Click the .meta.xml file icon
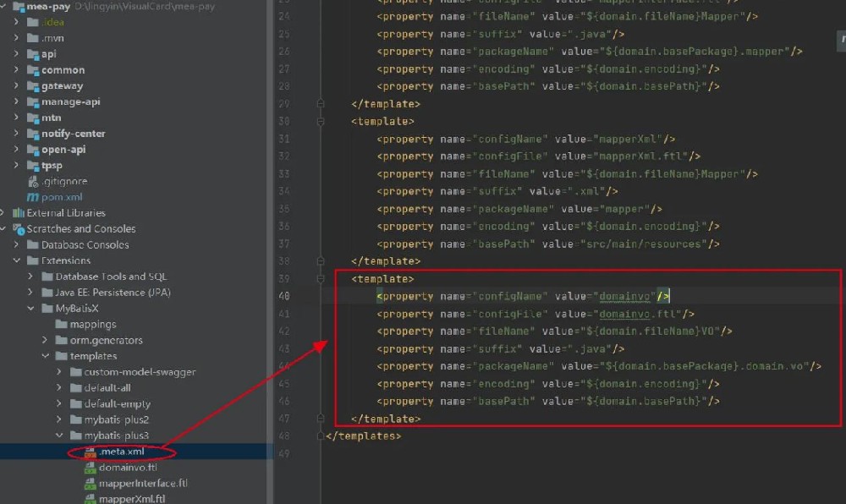This screenshot has width=846, height=504. click(x=91, y=452)
